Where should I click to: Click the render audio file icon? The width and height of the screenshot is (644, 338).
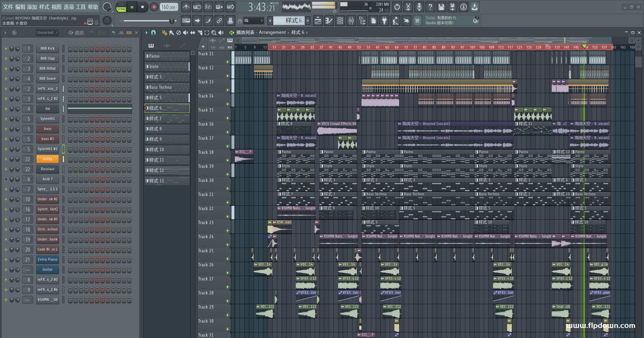coord(452,7)
